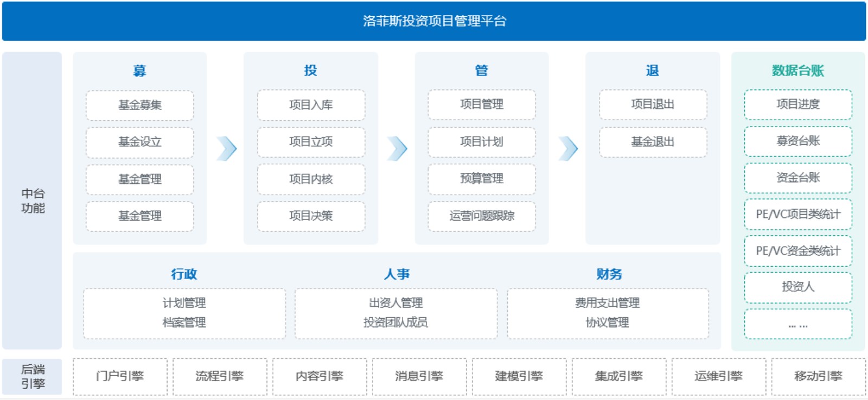868x400 pixels.
Task: Select the 项目立项 item
Action: point(311,142)
